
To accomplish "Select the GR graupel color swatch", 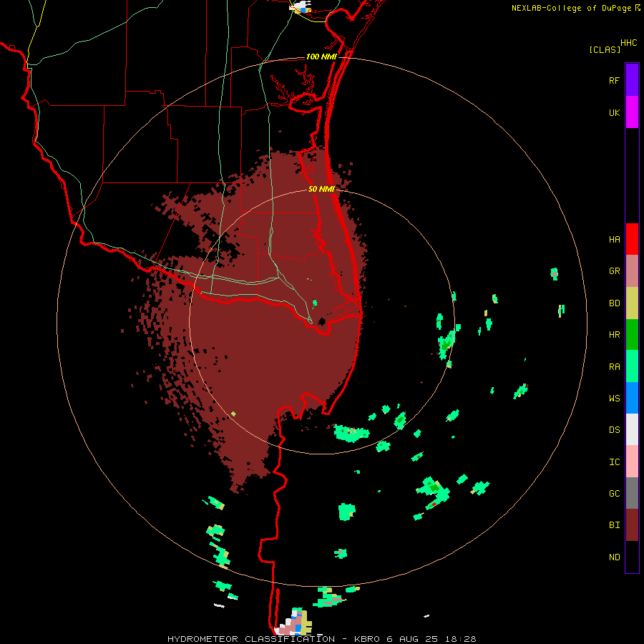I will (x=632, y=271).
